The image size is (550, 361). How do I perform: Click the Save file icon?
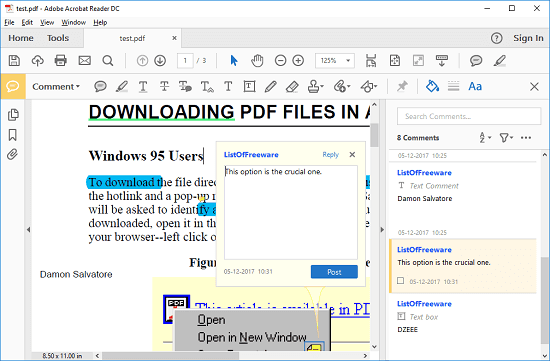[x=14, y=61]
